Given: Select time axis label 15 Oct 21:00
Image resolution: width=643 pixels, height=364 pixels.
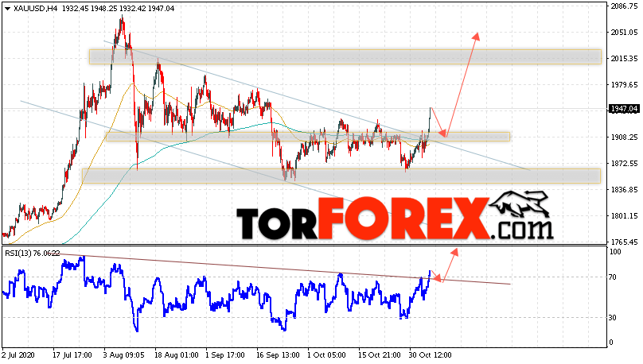Looking at the screenshot, I should point(380,355).
